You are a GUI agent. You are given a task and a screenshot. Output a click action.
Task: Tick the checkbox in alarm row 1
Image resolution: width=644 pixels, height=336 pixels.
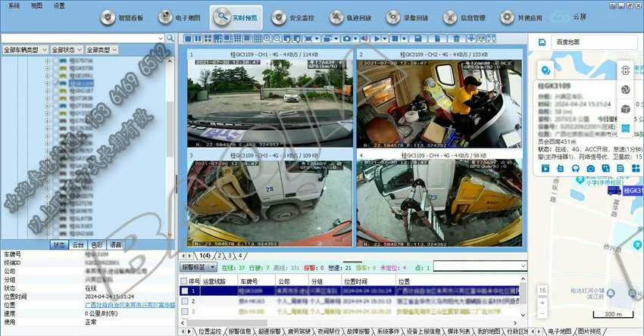tap(184, 290)
